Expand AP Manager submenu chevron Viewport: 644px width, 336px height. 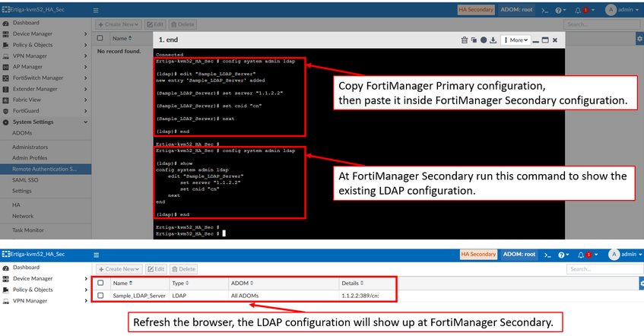(85, 67)
